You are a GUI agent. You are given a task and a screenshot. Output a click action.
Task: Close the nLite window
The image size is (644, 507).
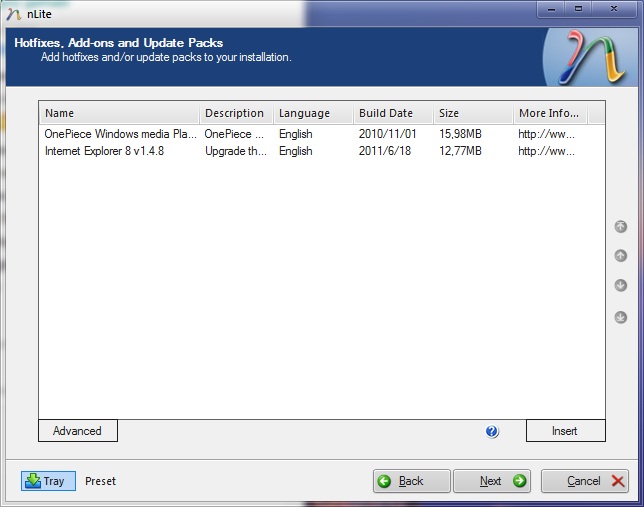[614, 9]
